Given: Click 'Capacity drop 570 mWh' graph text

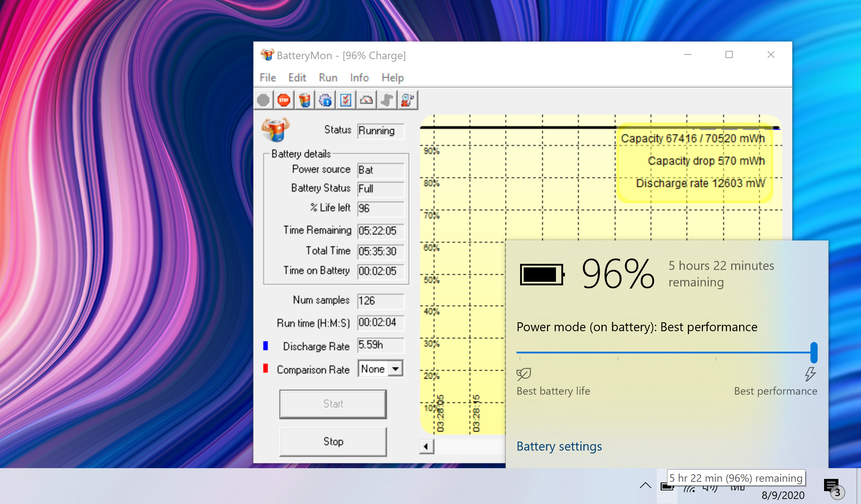Looking at the screenshot, I should pos(706,161).
